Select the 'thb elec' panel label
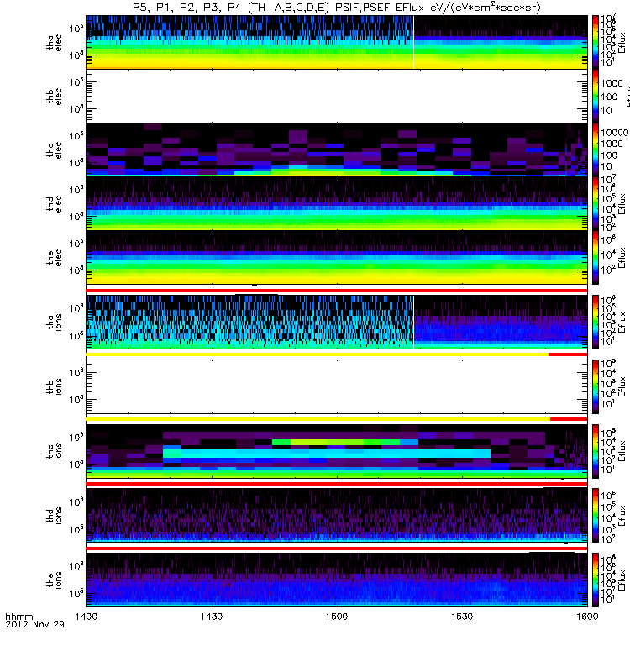 pos(54,96)
